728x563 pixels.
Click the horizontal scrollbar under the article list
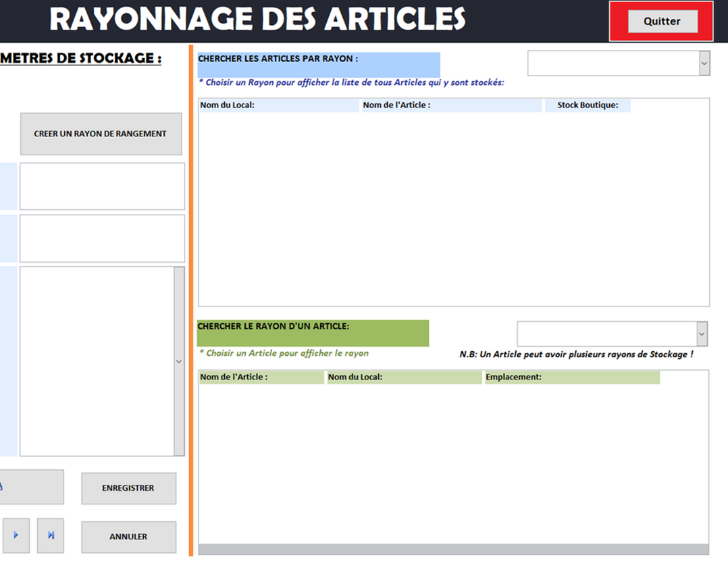(453, 549)
